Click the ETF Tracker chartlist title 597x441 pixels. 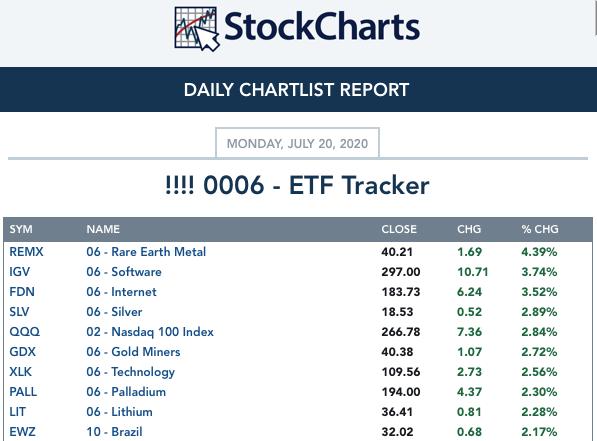297,185
